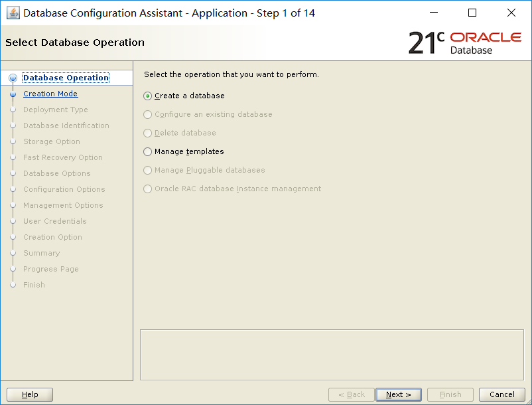Select the Database Operation step
Image resolution: width=532 pixels, height=405 pixels.
click(x=66, y=78)
